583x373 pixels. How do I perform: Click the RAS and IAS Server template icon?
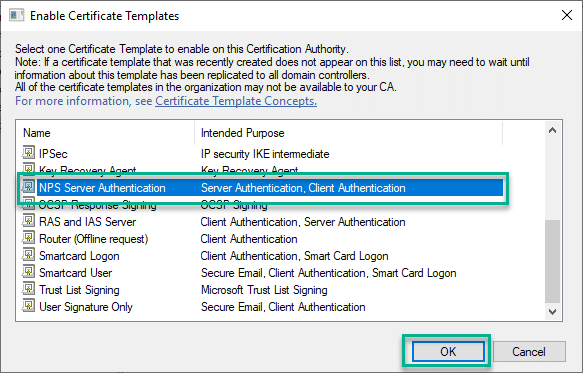[x=28, y=221]
